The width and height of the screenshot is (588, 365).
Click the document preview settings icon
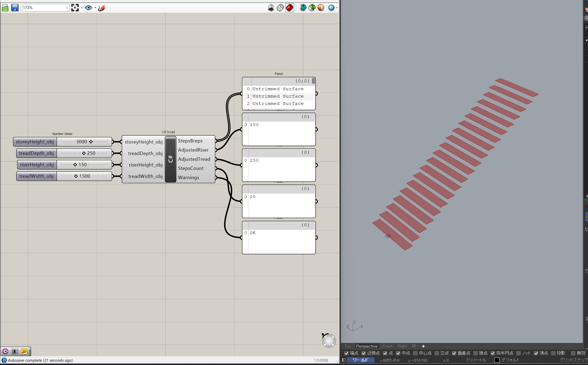click(312, 8)
